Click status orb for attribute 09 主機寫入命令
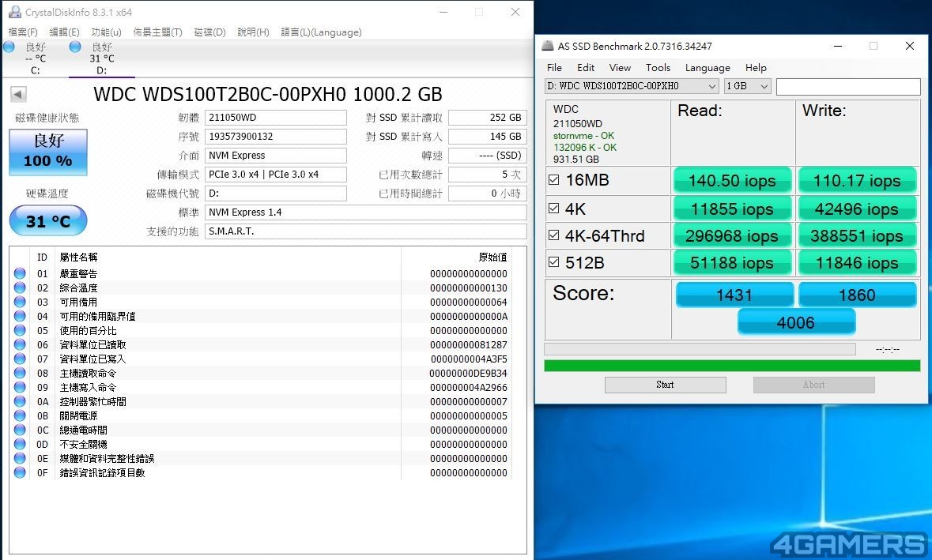The width and height of the screenshot is (932, 560). [21, 388]
